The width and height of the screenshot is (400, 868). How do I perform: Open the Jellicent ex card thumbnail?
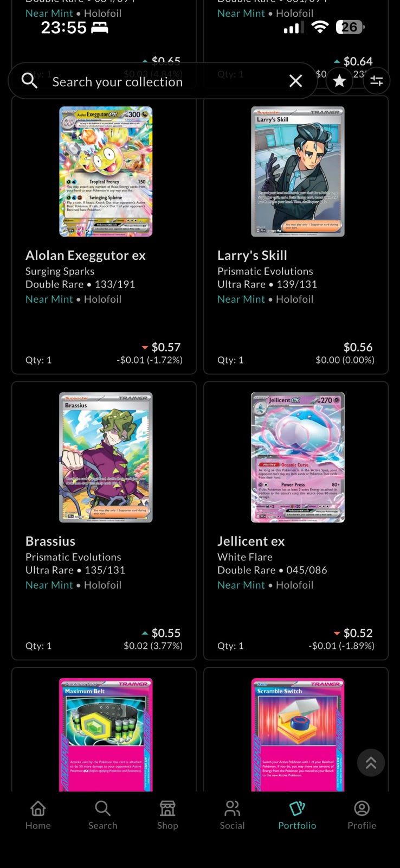click(298, 457)
